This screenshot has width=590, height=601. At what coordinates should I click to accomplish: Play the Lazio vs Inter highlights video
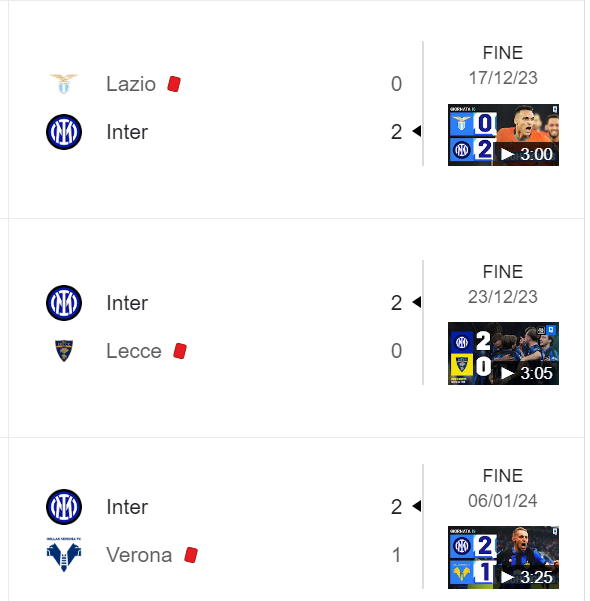[503, 135]
